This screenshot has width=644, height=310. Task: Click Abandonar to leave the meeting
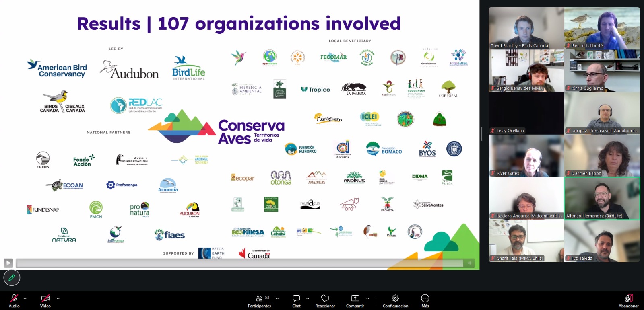coord(628,300)
